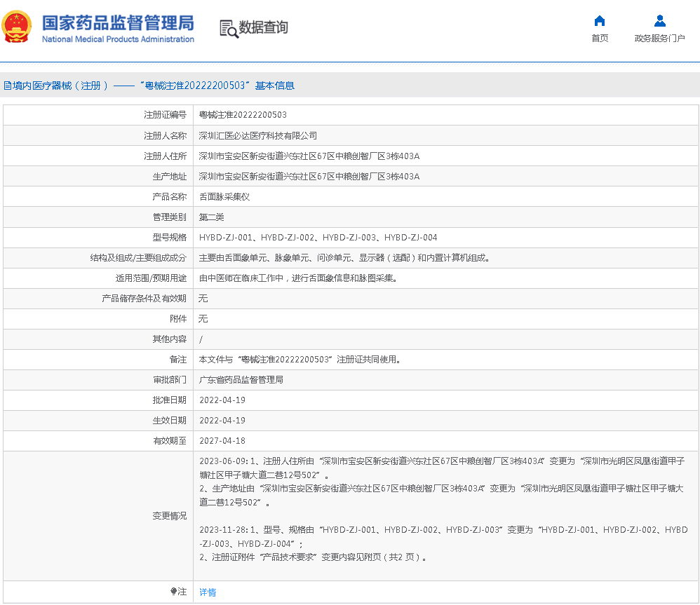Click the 数据查询 magnifier document icon

229,28
